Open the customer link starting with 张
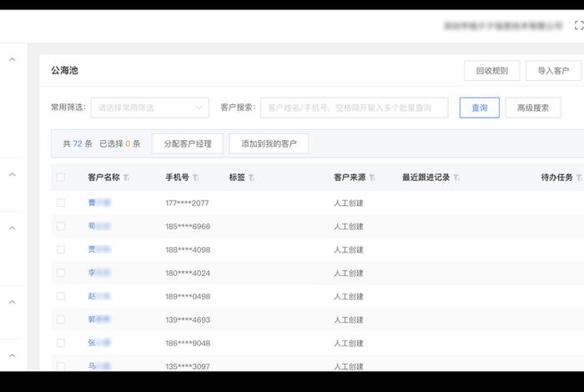The image size is (584, 392). (99, 343)
